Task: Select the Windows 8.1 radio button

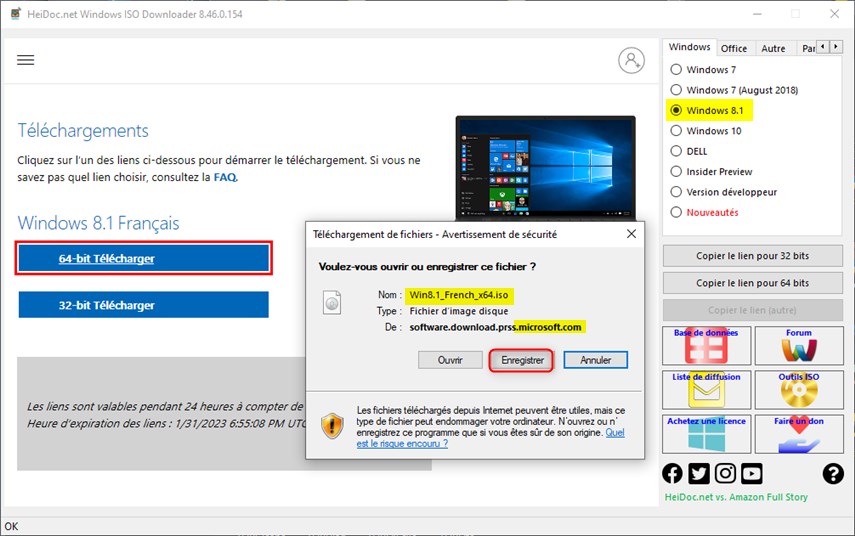Action: (x=676, y=110)
